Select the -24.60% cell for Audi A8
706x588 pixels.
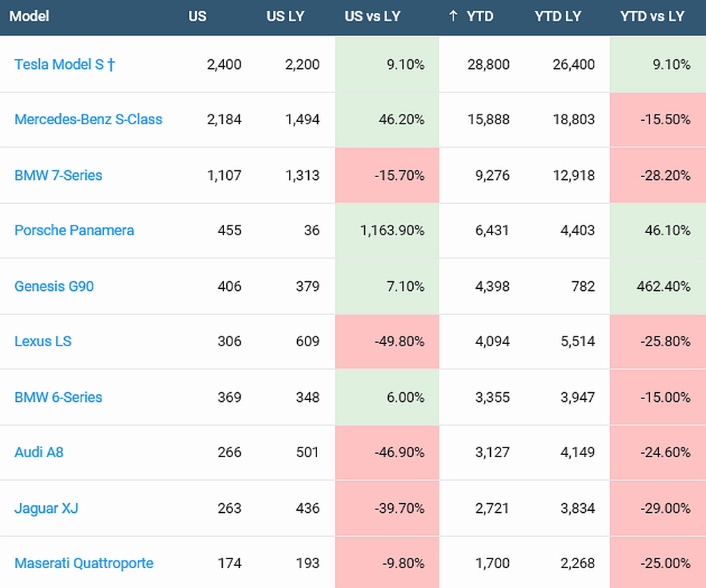(x=658, y=452)
